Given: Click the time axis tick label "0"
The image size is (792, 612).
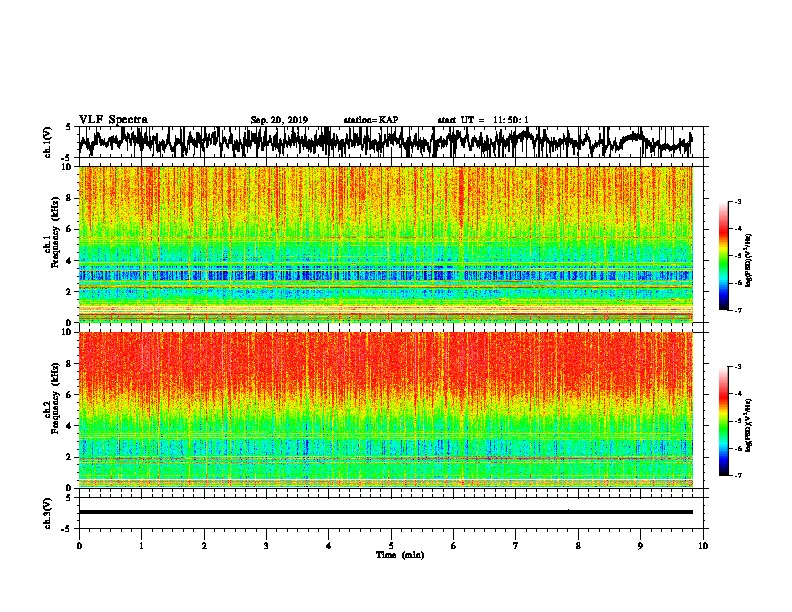Looking at the screenshot, I should click(x=79, y=546).
